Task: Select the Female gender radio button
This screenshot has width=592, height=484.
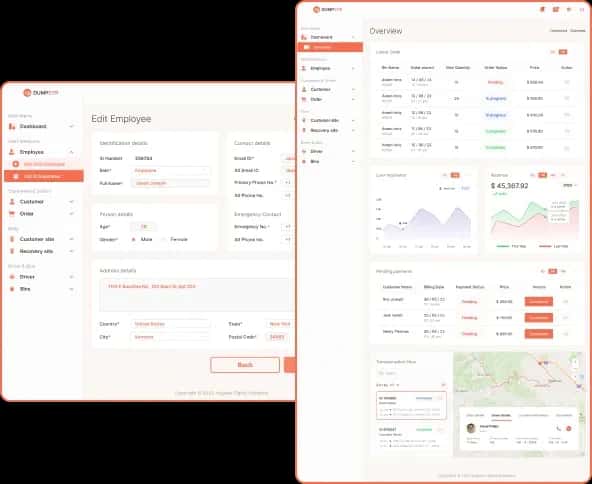Action: tap(163, 239)
